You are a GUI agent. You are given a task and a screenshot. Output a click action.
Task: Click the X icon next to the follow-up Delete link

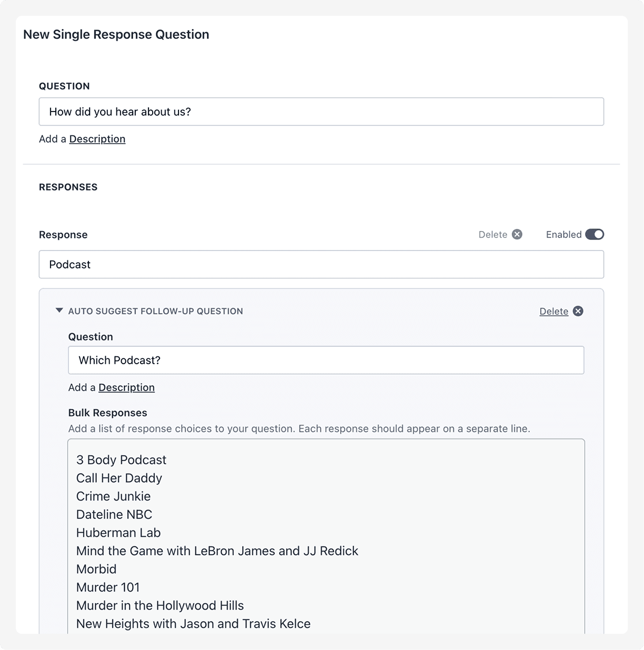578,311
